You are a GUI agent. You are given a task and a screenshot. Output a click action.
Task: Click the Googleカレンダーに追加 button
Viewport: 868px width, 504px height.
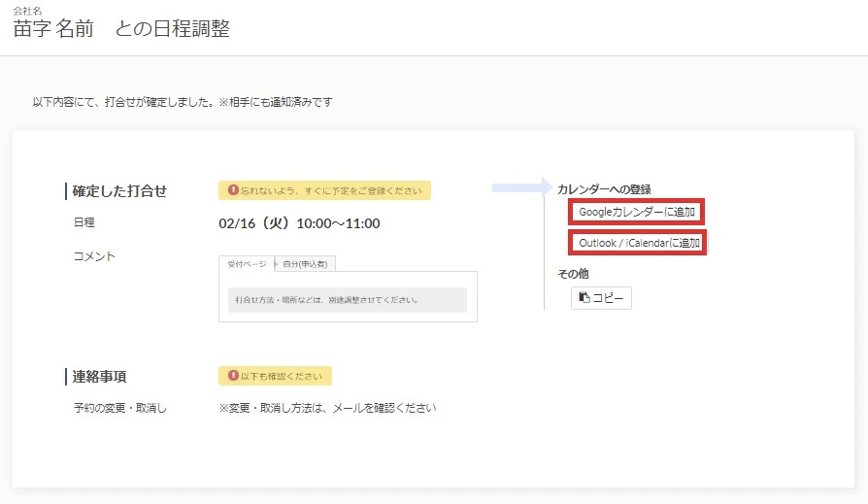click(636, 212)
